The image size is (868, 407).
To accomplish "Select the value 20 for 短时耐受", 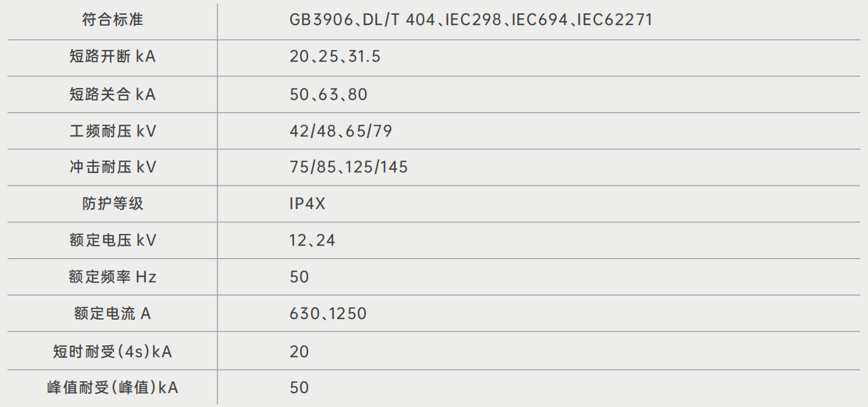I will (x=299, y=352).
